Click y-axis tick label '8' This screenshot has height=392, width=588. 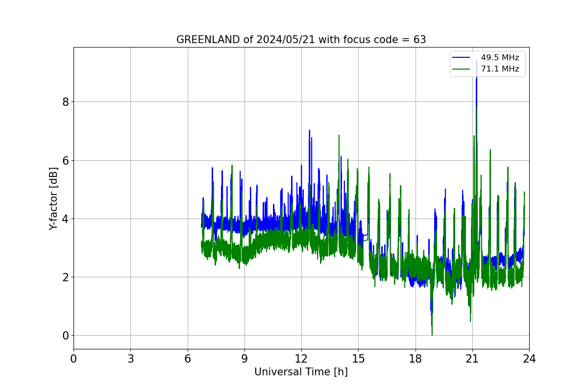point(65,102)
